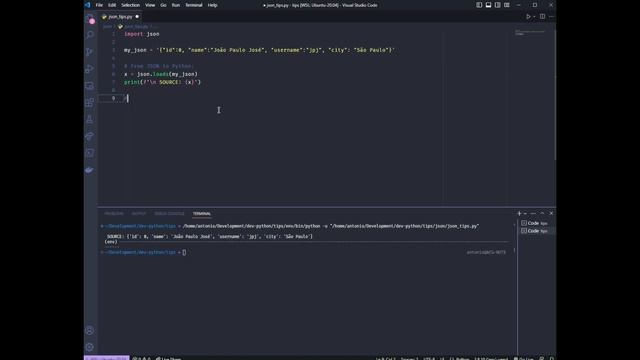Click the minimap code preview
This screenshot has height=360, width=640.
click(x=530, y=33)
